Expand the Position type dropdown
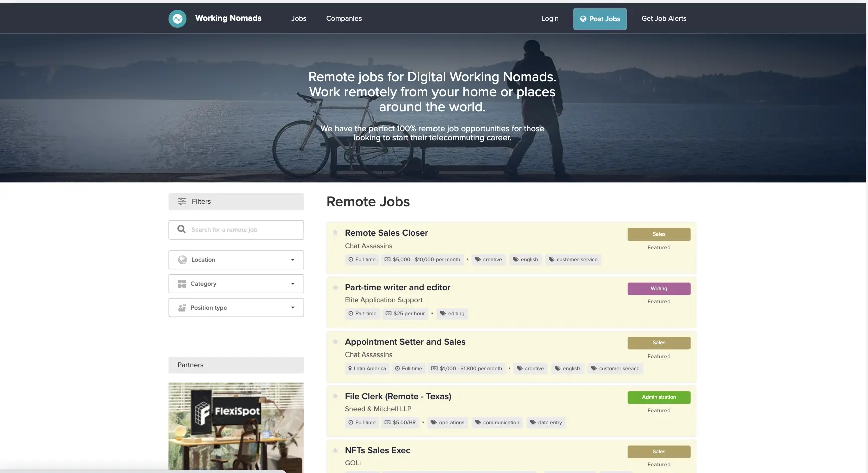The width and height of the screenshot is (868, 473). 292,308
